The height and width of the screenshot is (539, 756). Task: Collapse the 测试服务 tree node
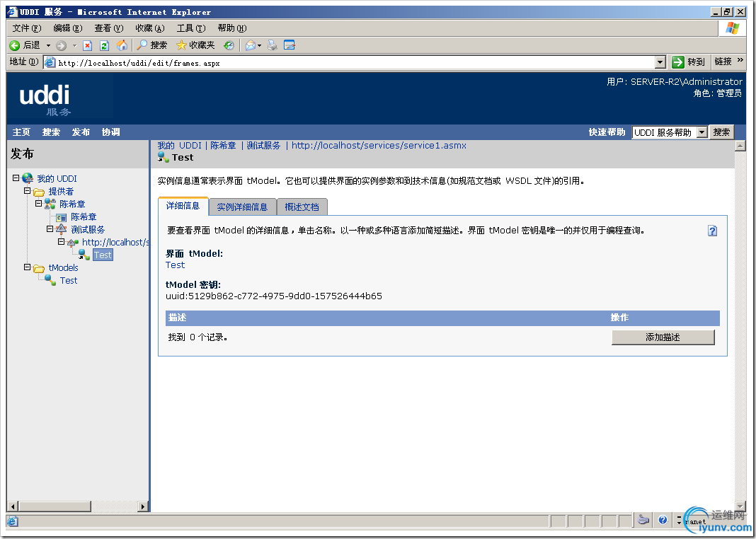(x=50, y=228)
